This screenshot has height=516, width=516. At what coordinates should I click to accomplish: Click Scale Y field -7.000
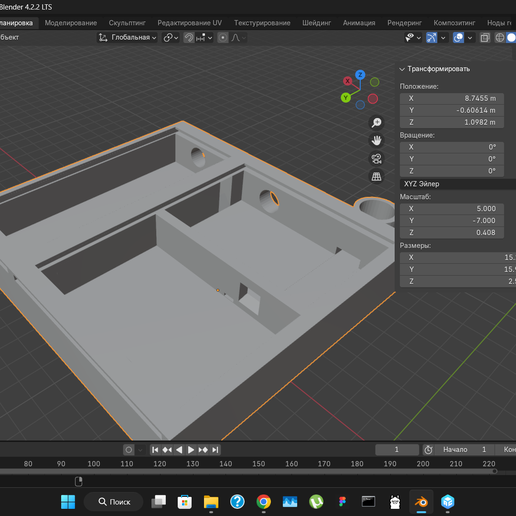pos(452,221)
